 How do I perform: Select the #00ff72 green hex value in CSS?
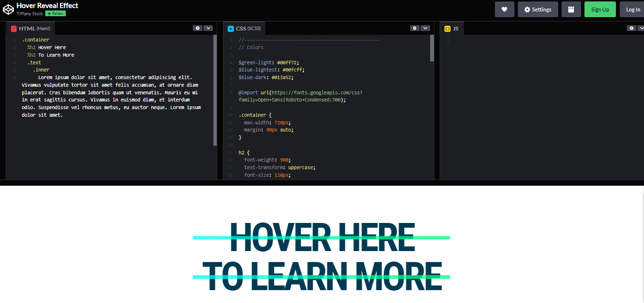pos(287,62)
